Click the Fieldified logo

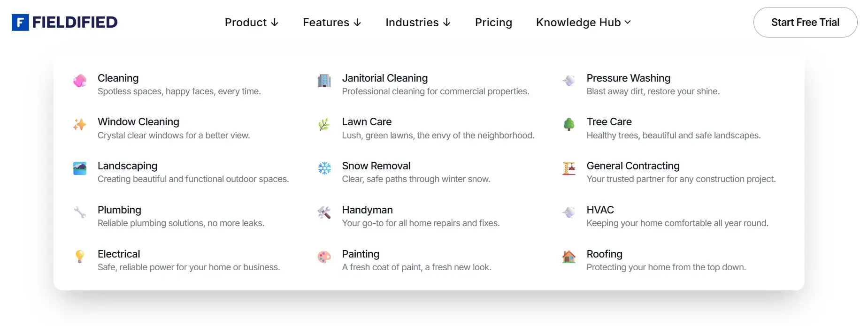[64, 22]
